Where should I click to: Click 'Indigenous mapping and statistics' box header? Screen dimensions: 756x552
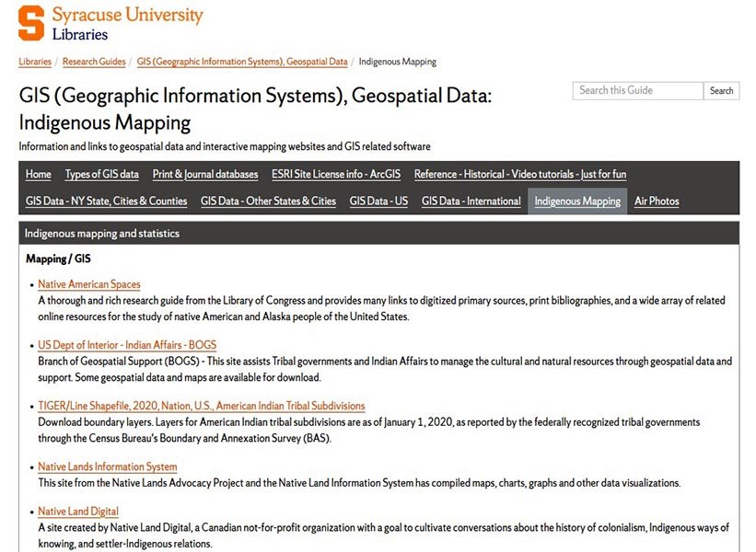[379, 233]
